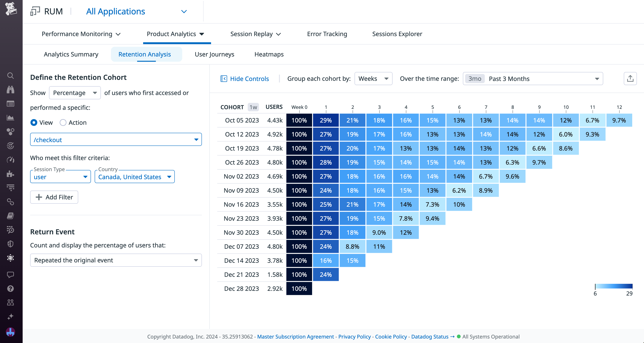Select the Dashboards chart icon in sidebar
Viewport: 644px width, 343px height.
10,118
